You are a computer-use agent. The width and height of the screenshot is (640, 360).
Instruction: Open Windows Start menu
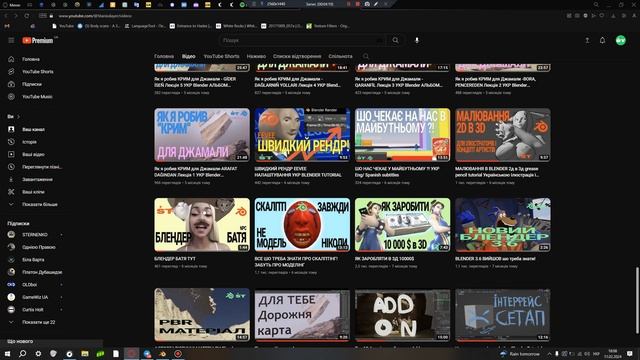7,353
